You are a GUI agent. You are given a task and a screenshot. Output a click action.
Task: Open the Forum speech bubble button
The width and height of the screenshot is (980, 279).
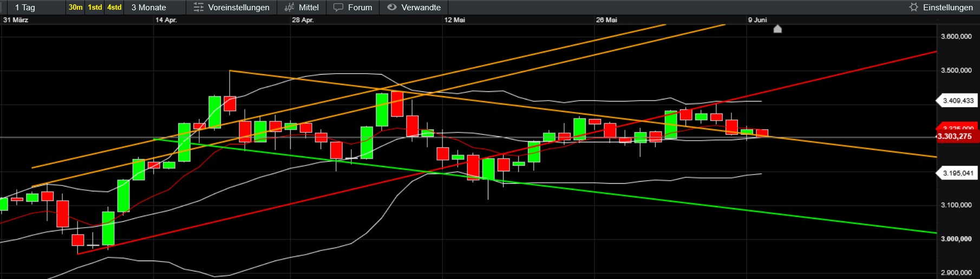pyautogui.click(x=353, y=8)
